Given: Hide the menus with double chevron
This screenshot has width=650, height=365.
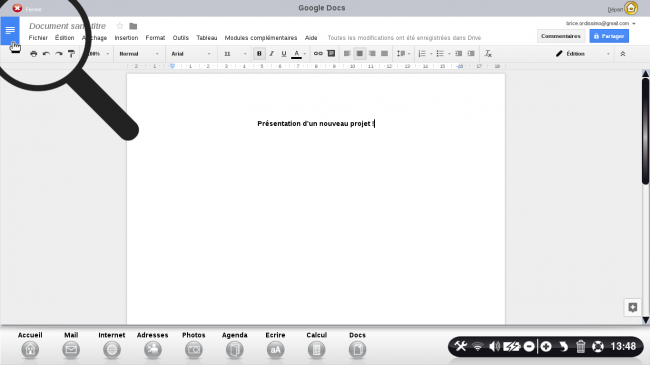Looking at the screenshot, I should coord(622,54).
